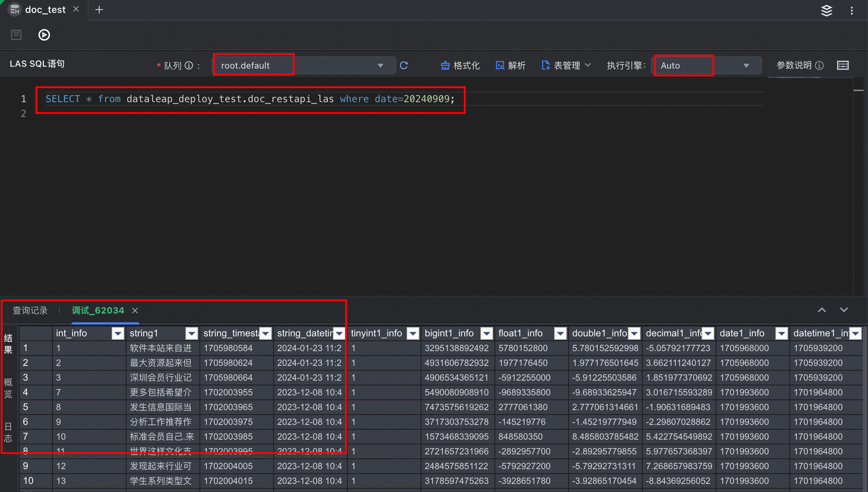Select the 调试_62034 result tab
This screenshot has width=868, height=492.
[x=98, y=311]
